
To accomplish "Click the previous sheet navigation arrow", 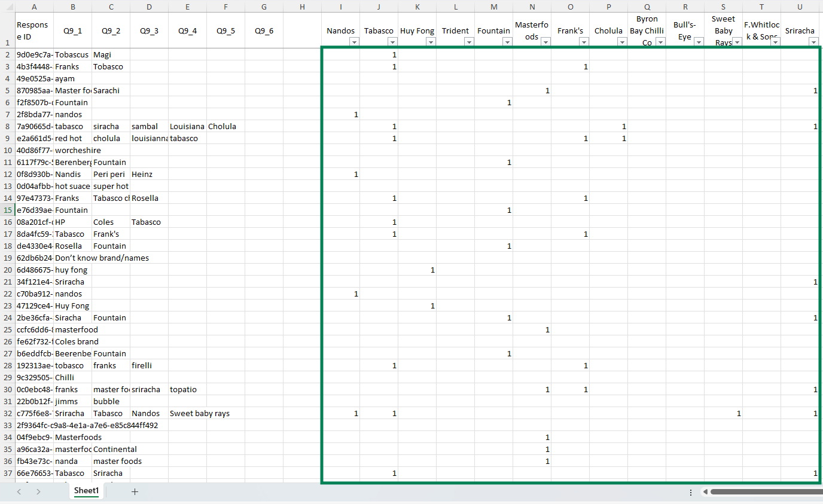I will click(19, 491).
